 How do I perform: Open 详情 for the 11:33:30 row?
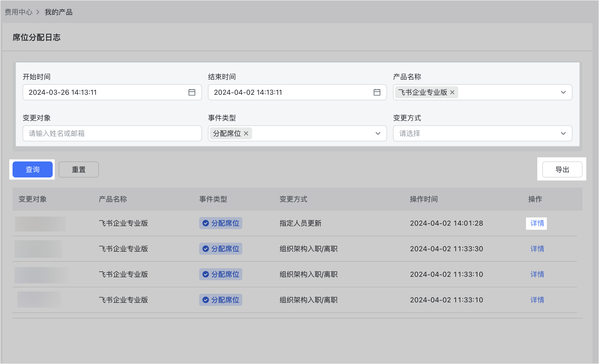coord(537,249)
